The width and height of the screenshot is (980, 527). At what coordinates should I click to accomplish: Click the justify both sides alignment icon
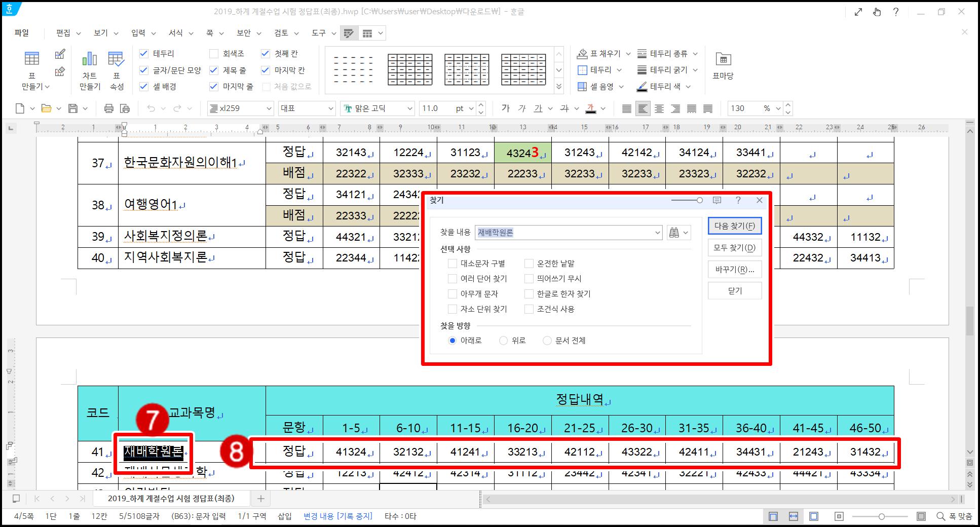[x=627, y=108]
